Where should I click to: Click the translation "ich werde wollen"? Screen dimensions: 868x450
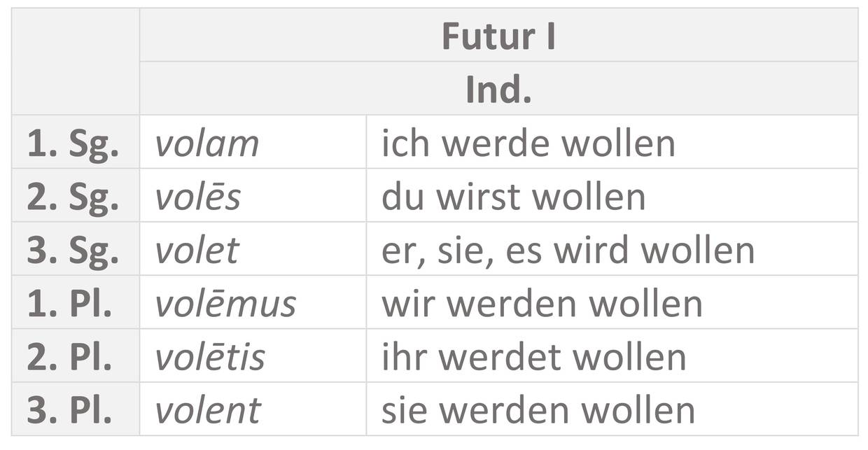pyautogui.click(x=528, y=143)
